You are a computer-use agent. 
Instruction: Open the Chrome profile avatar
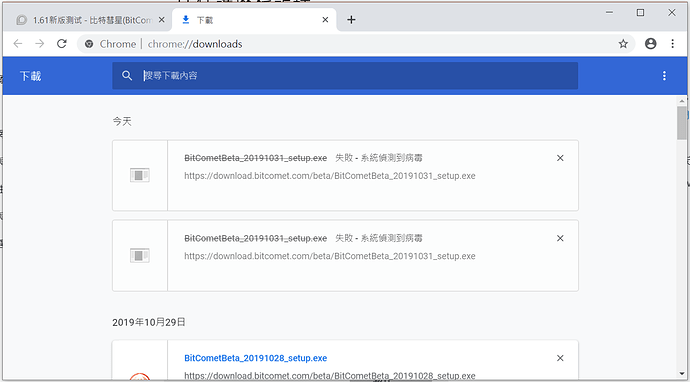point(650,44)
